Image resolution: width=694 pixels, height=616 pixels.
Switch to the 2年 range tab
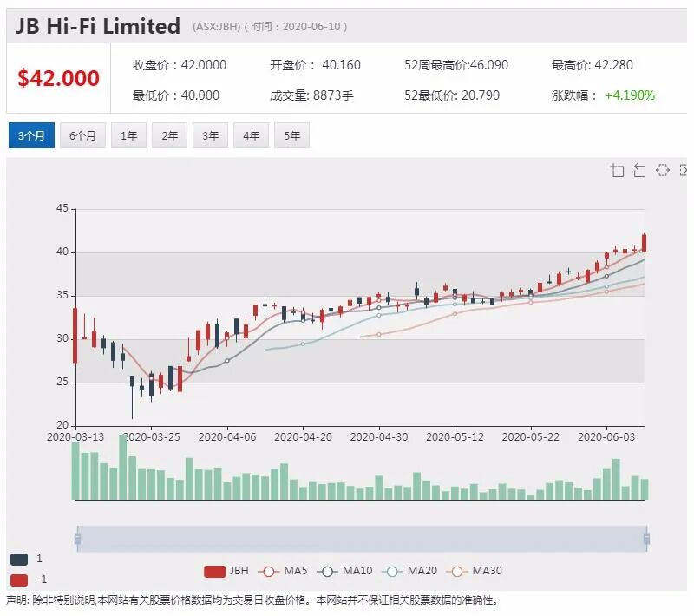169,135
